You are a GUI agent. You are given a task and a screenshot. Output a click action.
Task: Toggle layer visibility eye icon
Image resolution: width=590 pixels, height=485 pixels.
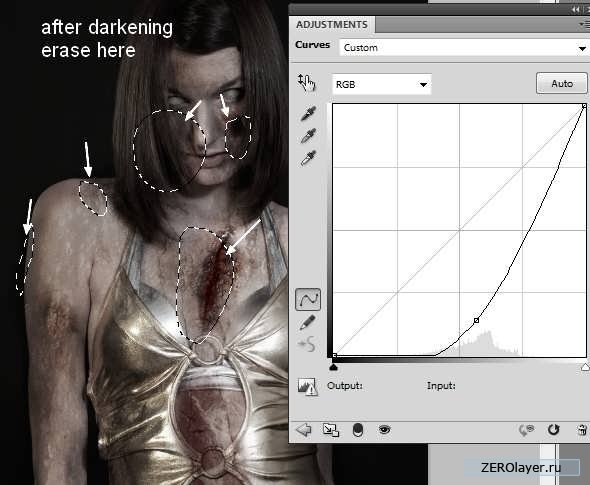384,429
